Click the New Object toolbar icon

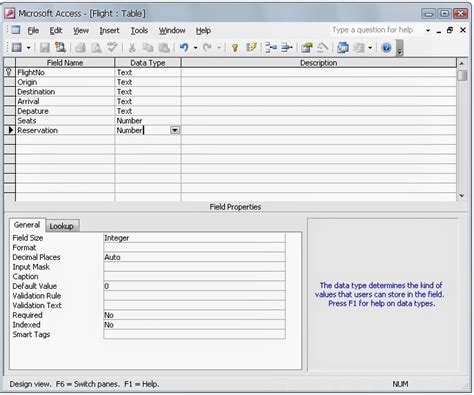tap(359, 48)
